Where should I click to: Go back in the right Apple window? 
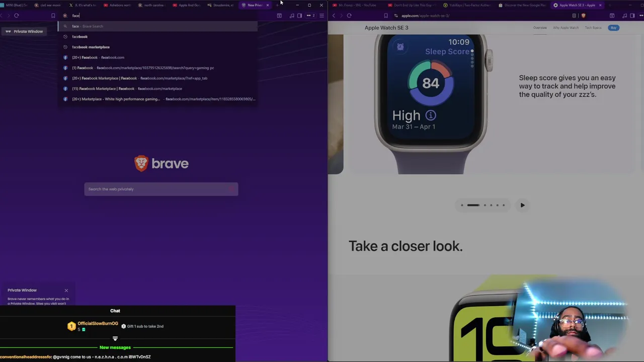coord(334,16)
